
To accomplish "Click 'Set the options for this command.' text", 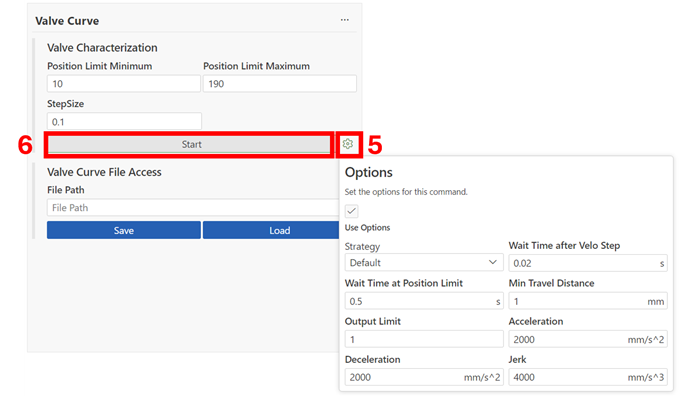I will coord(406,192).
